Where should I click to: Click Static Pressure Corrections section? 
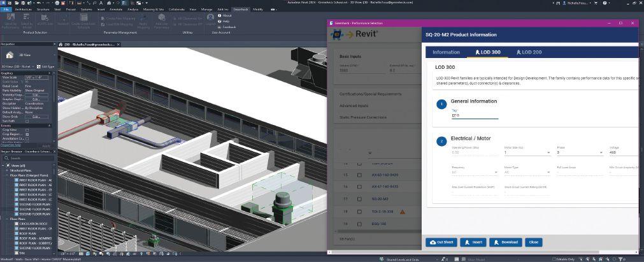pos(363,117)
